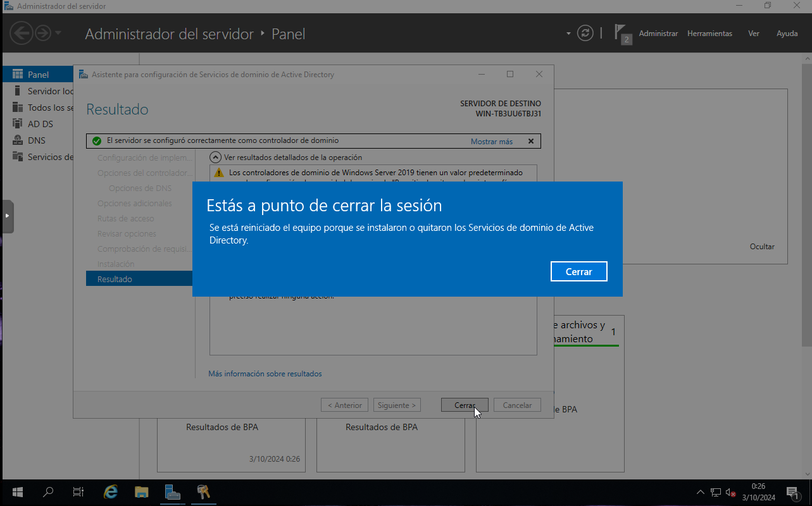Show hidden system tray icons
This screenshot has width=812, height=506.
(x=700, y=492)
